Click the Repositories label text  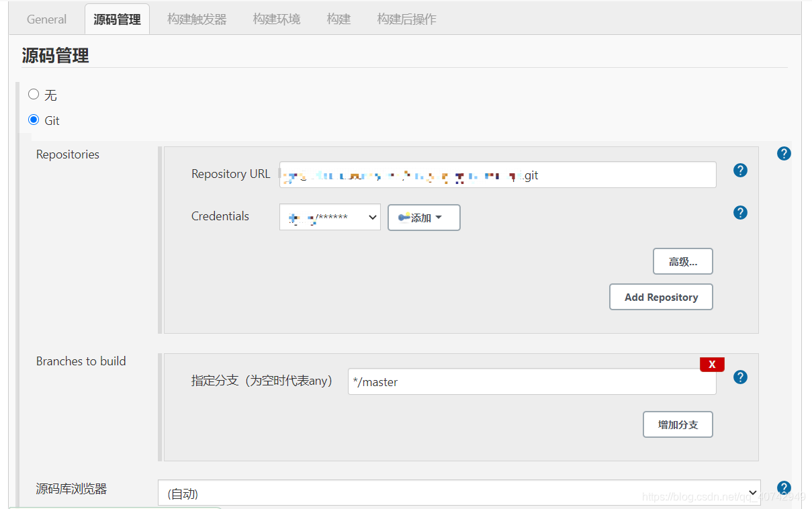pos(68,154)
